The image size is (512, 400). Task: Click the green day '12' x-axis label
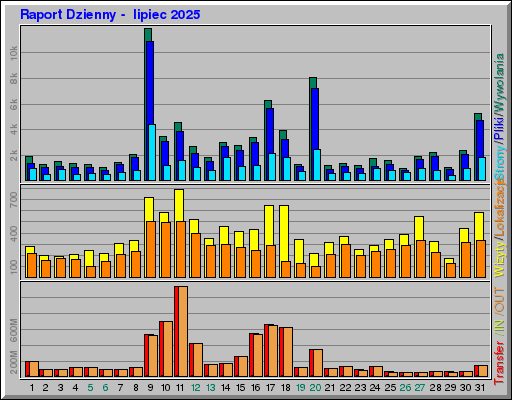(196, 388)
